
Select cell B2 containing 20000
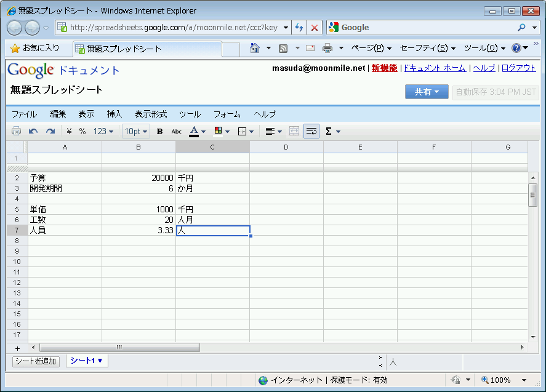(x=139, y=178)
